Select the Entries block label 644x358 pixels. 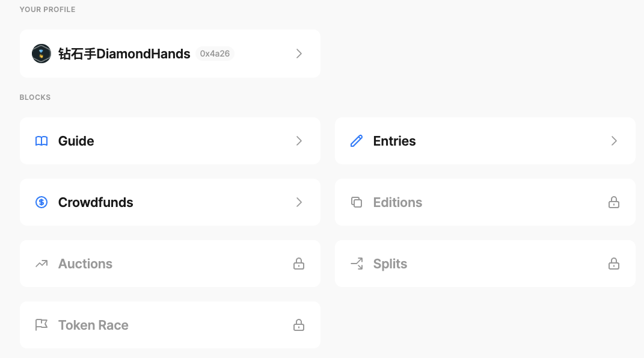pyautogui.click(x=394, y=141)
